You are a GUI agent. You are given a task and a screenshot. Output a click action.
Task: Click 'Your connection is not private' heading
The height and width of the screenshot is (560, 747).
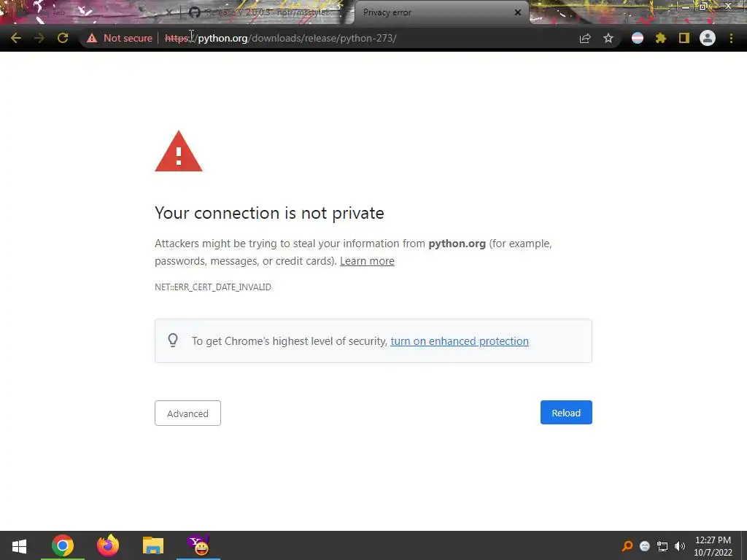click(x=269, y=213)
